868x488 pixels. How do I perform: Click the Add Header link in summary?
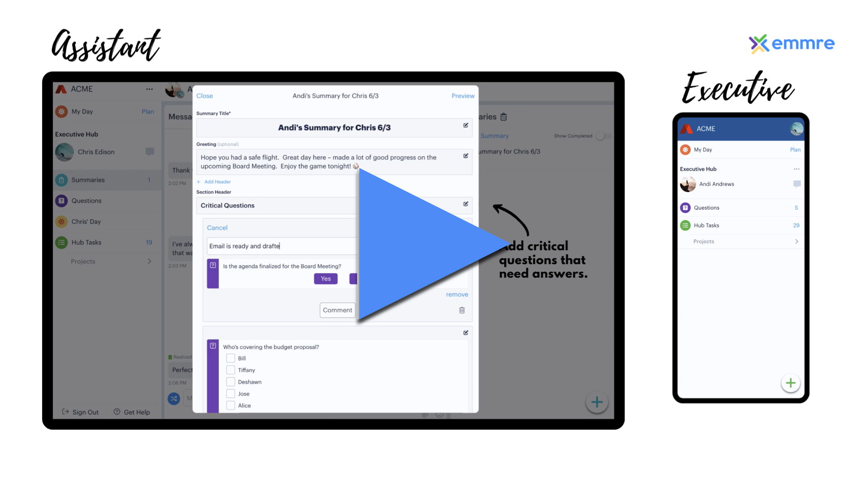pos(215,181)
